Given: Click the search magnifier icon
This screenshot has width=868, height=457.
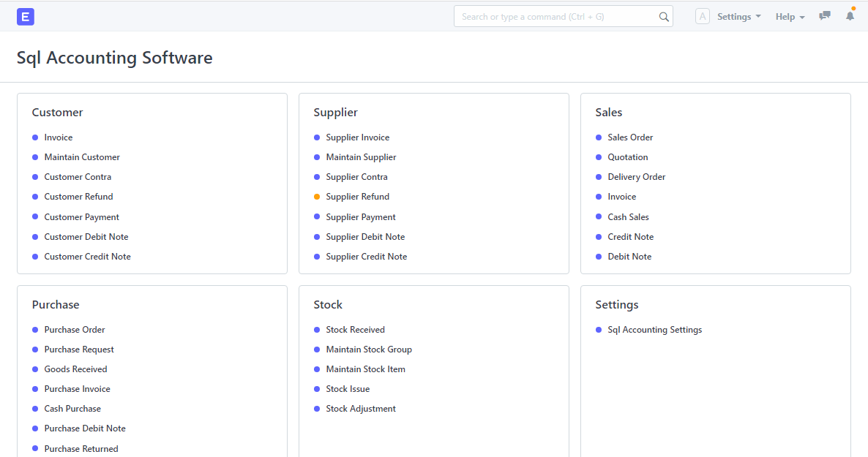Looking at the screenshot, I should pyautogui.click(x=664, y=17).
